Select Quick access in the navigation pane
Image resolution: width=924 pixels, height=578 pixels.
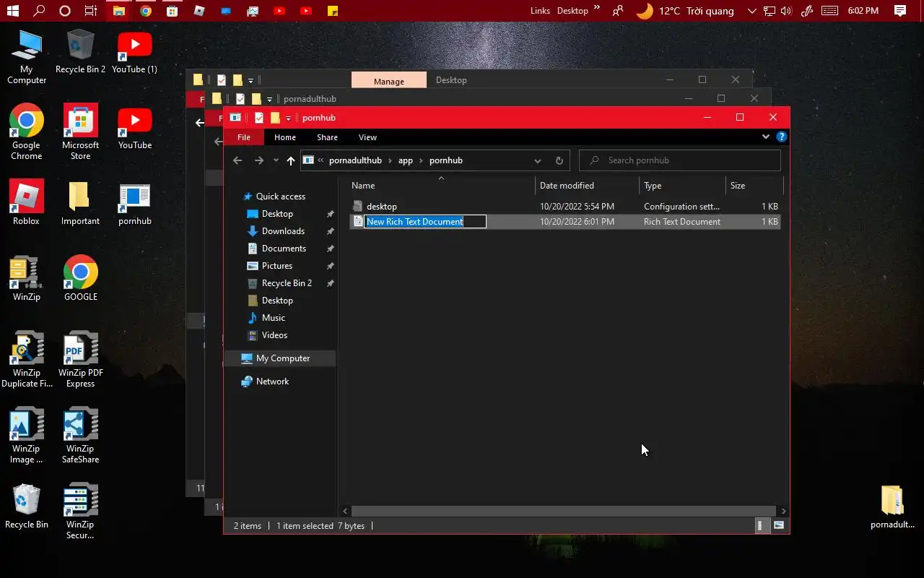coord(281,197)
